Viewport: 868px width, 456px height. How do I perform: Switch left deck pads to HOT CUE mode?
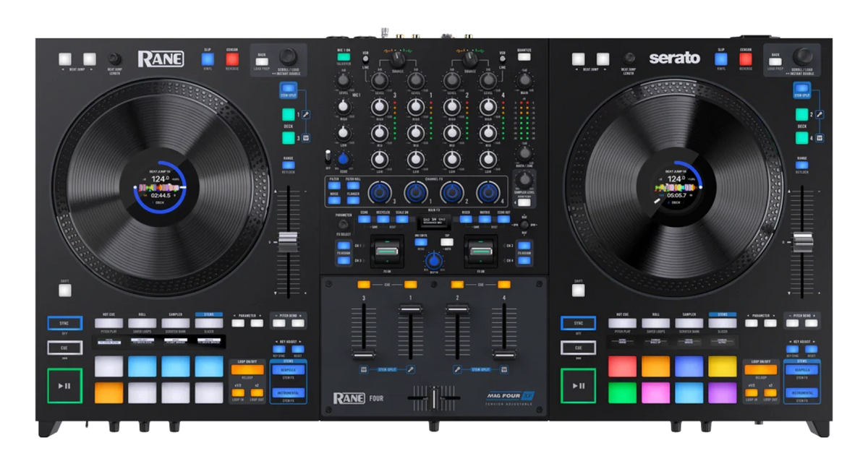pyautogui.click(x=109, y=324)
